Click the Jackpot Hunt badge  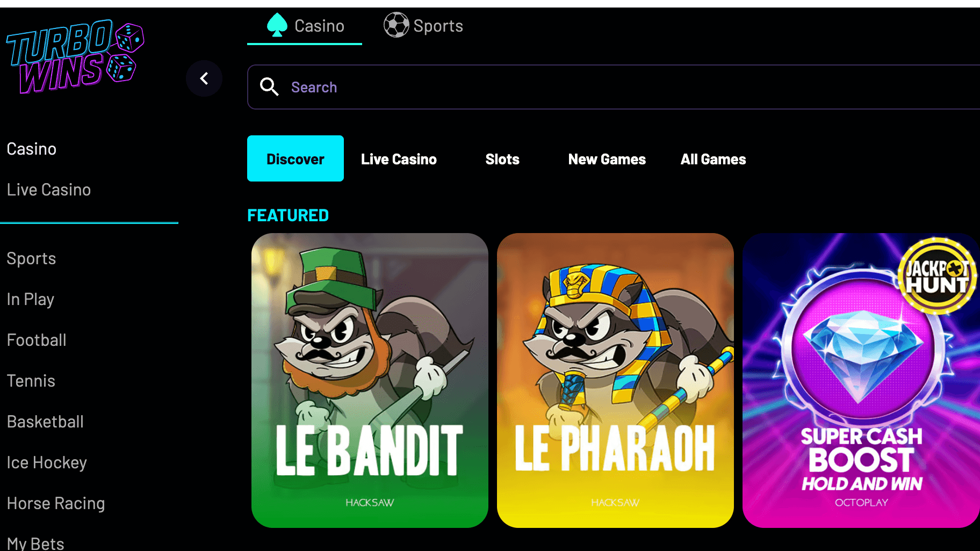pos(938,275)
